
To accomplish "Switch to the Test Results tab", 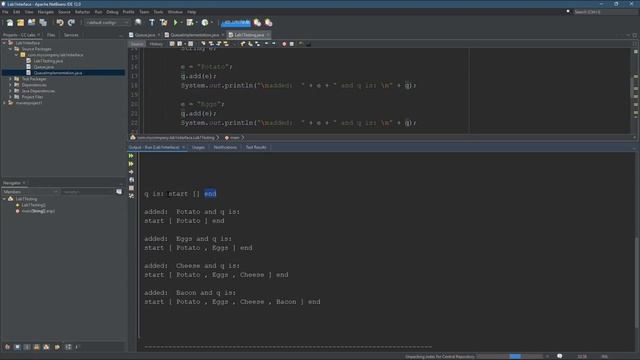I will point(256,147).
